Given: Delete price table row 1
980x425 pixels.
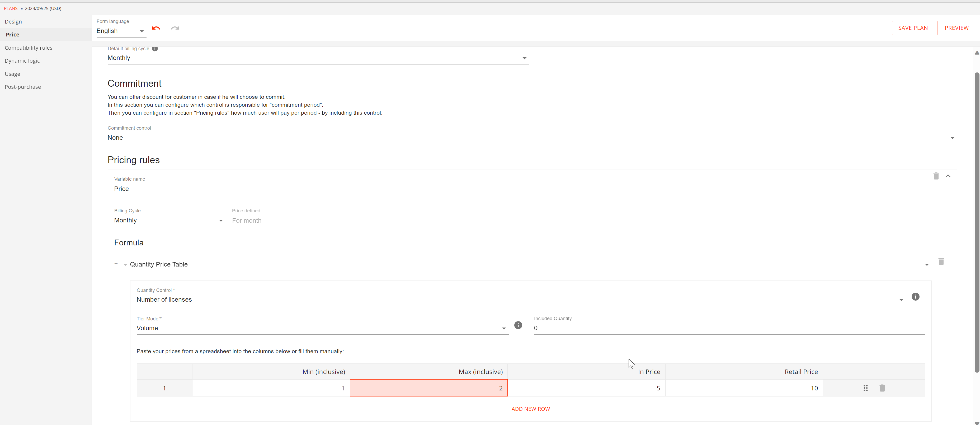Looking at the screenshot, I should coord(882,388).
